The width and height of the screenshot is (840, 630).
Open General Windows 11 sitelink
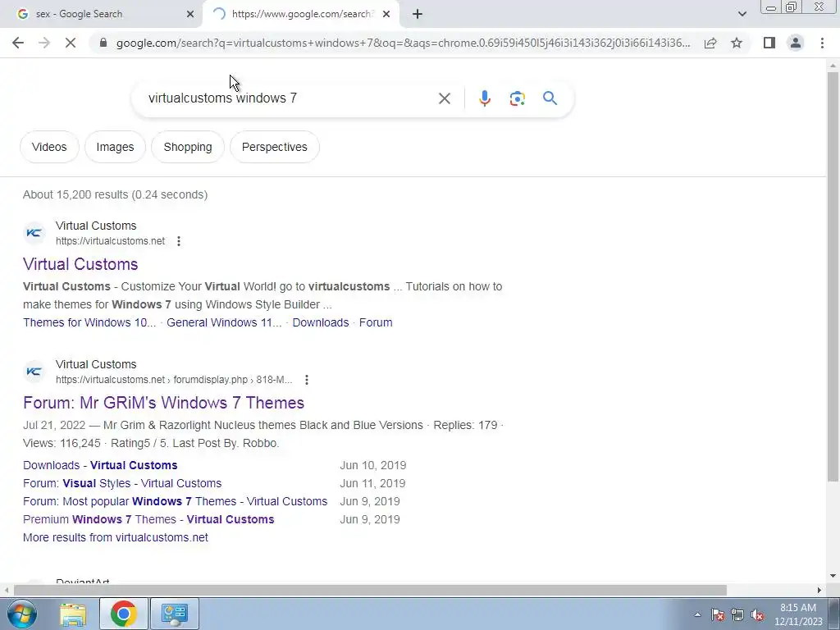[x=224, y=322]
